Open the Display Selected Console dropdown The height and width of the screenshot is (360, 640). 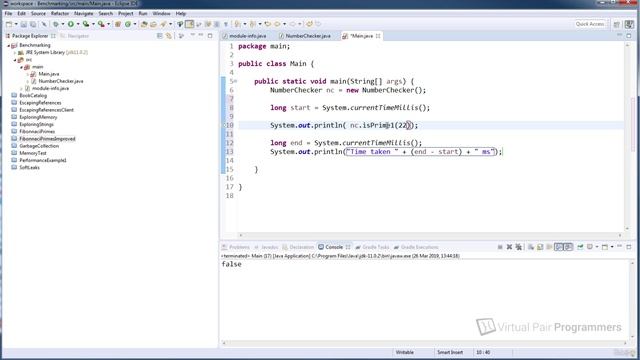[597, 247]
